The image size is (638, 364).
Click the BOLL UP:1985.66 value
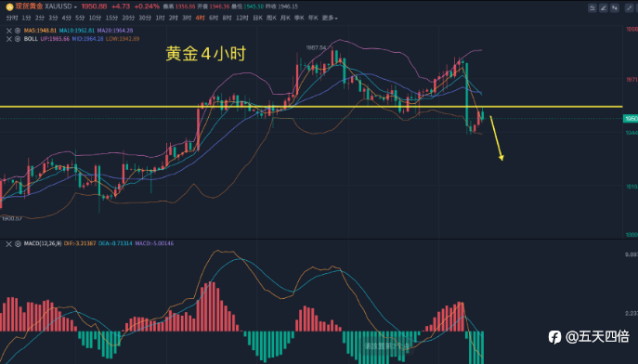point(55,39)
